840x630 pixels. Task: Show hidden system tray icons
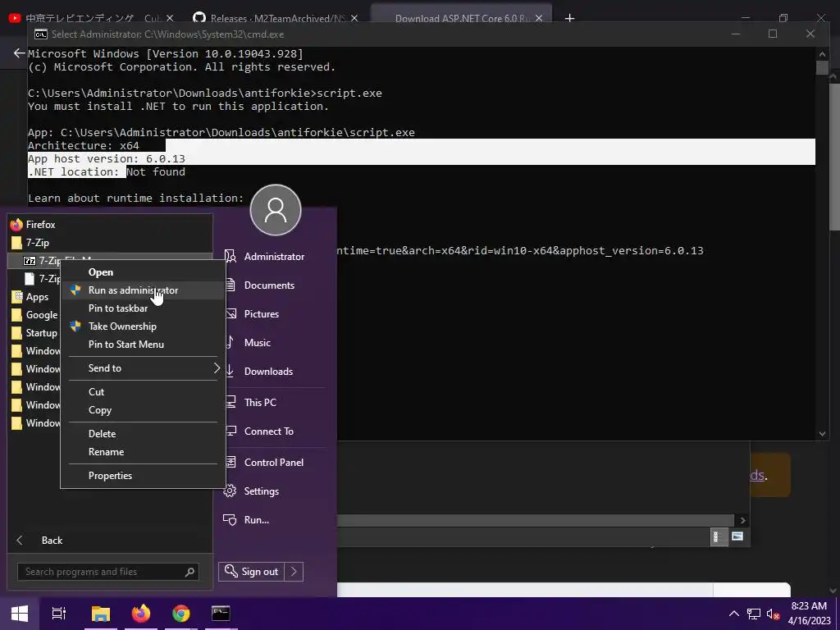pyautogui.click(x=734, y=614)
